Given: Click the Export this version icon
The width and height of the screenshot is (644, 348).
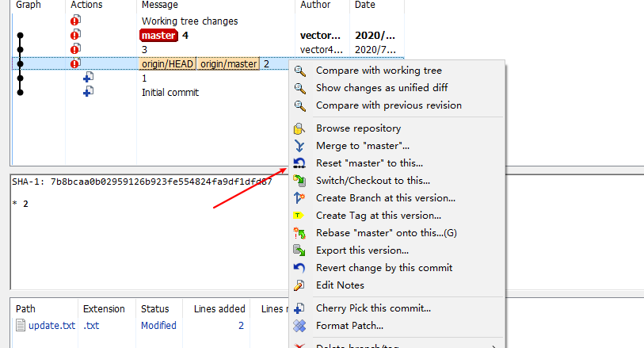Looking at the screenshot, I should click(299, 250).
